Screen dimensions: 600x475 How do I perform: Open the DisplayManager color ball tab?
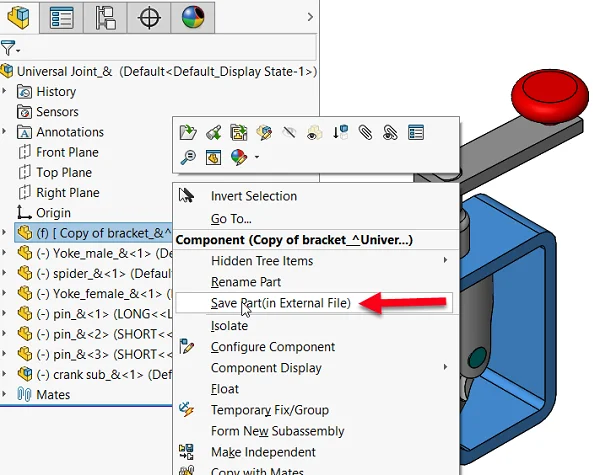click(x=193, y=18)
